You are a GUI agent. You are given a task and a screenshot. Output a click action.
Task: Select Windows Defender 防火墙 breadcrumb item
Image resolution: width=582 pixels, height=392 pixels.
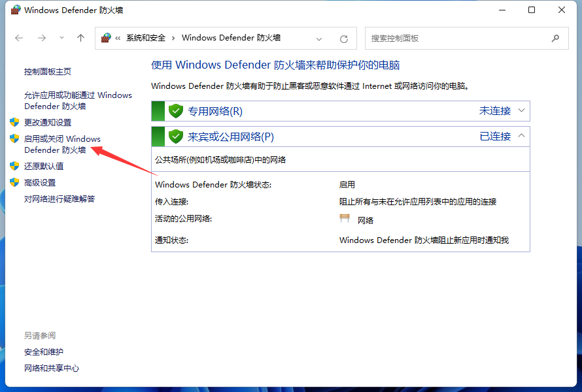point(231,38)
